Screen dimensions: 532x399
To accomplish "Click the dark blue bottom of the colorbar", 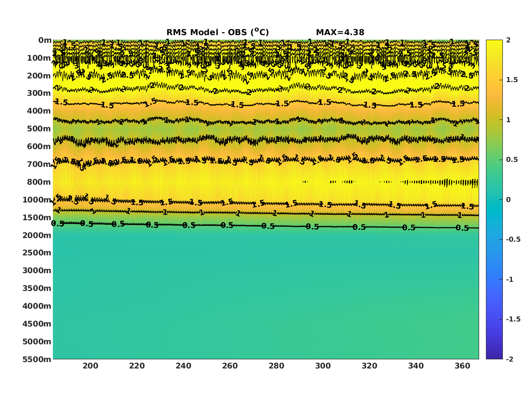I will pyautogui.click(x=494, y=355).
